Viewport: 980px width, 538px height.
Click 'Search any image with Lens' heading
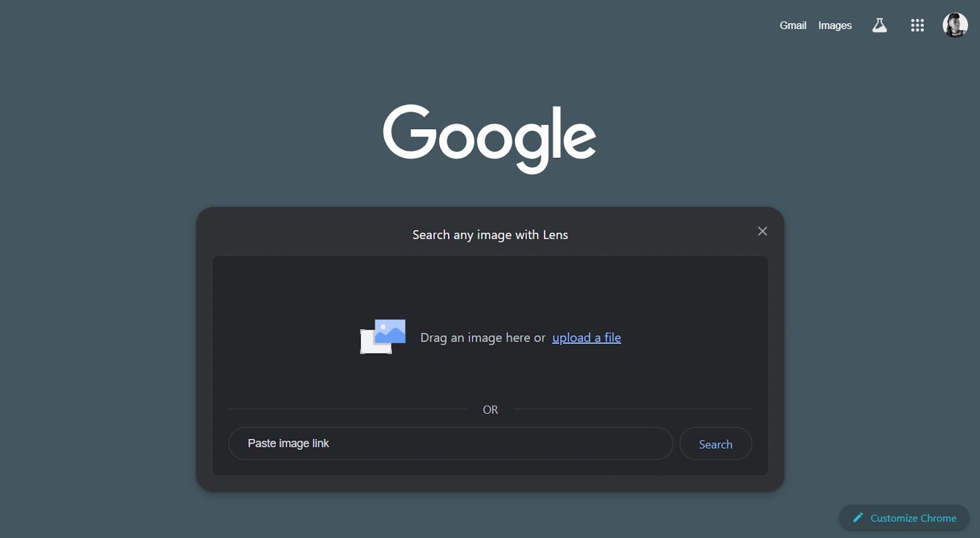[x=490, y=235]
